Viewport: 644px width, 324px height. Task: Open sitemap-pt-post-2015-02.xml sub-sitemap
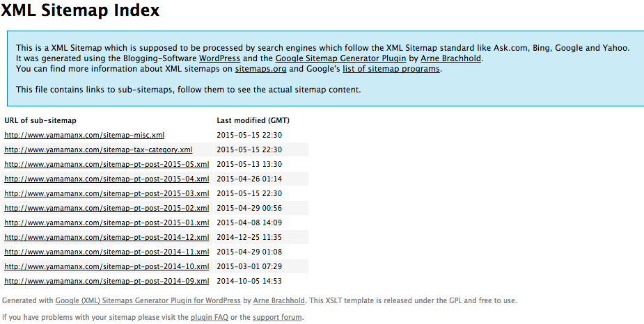[107, 208]
